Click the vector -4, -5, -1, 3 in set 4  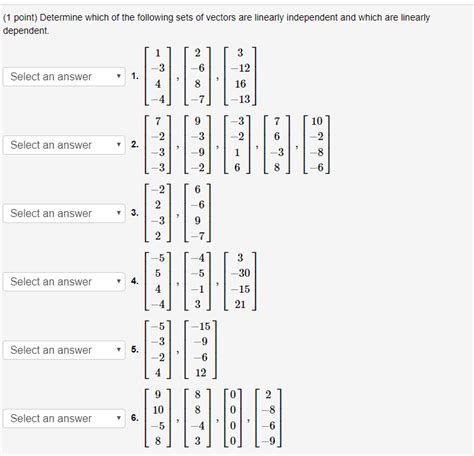click(x=198, y=281)
